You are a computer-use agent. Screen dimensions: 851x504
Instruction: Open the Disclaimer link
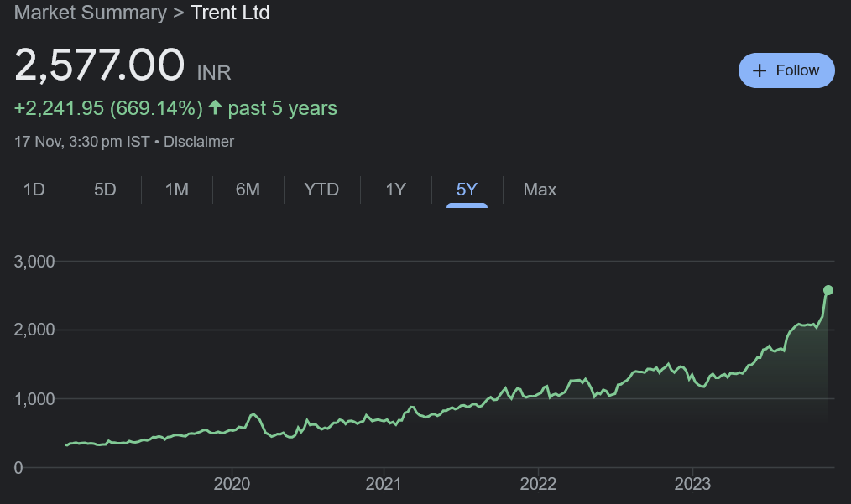pyautogui.click(x=199, y=142)
